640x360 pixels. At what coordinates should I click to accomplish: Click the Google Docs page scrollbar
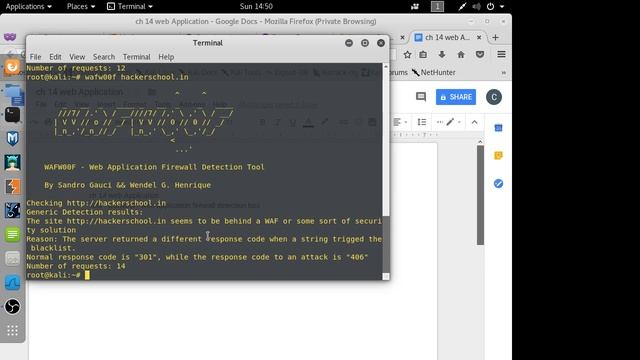[480, 195]
